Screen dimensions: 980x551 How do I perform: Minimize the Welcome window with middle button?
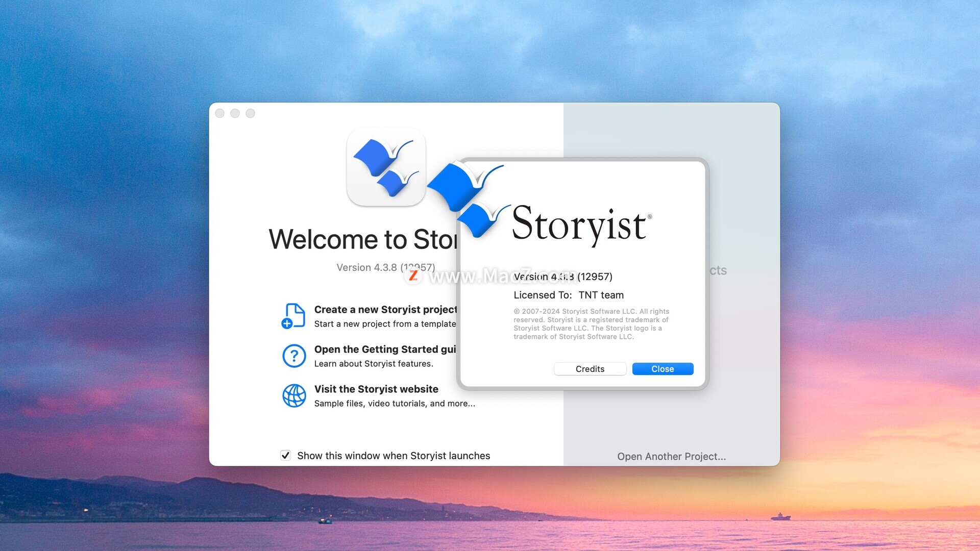[235, 113]
